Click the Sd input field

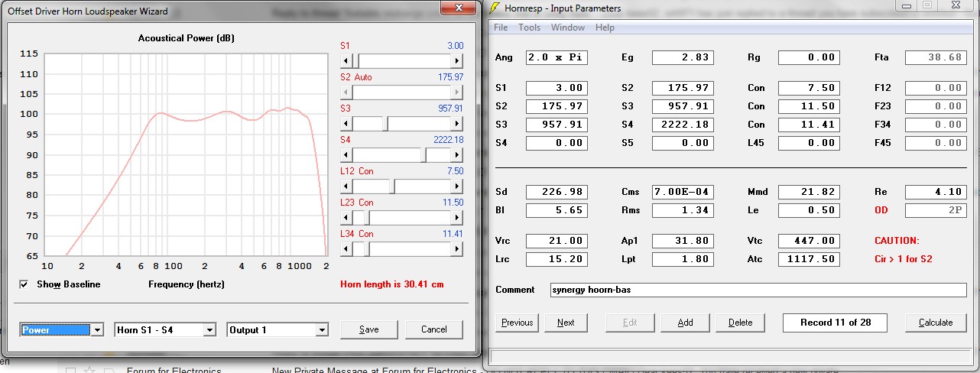557,192
